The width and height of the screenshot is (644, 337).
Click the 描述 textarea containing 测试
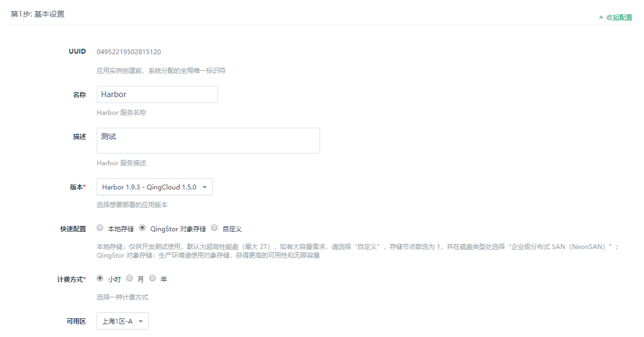click(208, 141)
